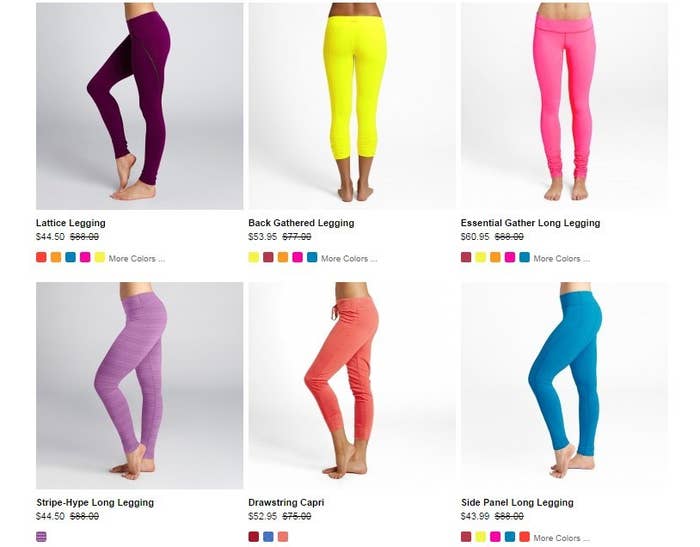View the blue Side Panel Long Legging photo

564,385
